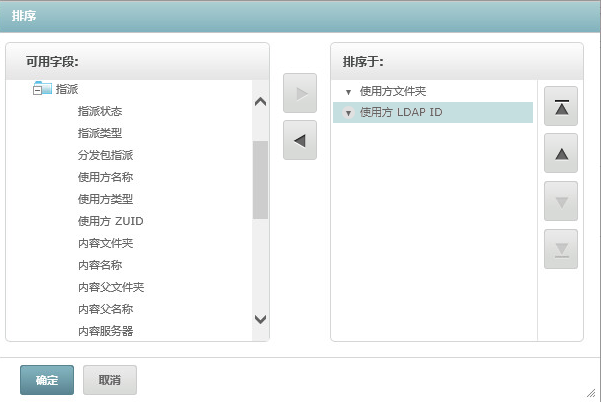Toggle sort direction of 使用方 LDAP ID

[348, 113]
